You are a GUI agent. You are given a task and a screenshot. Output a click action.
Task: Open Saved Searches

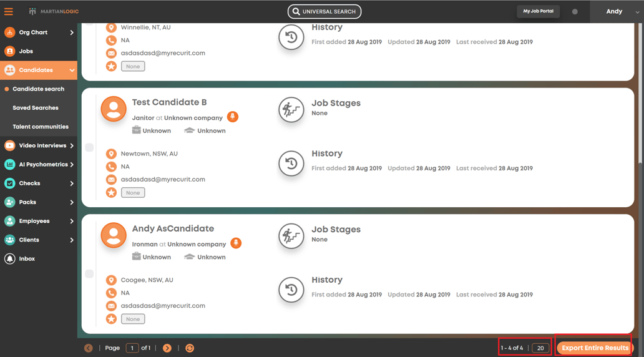click(x=36, y=108)
